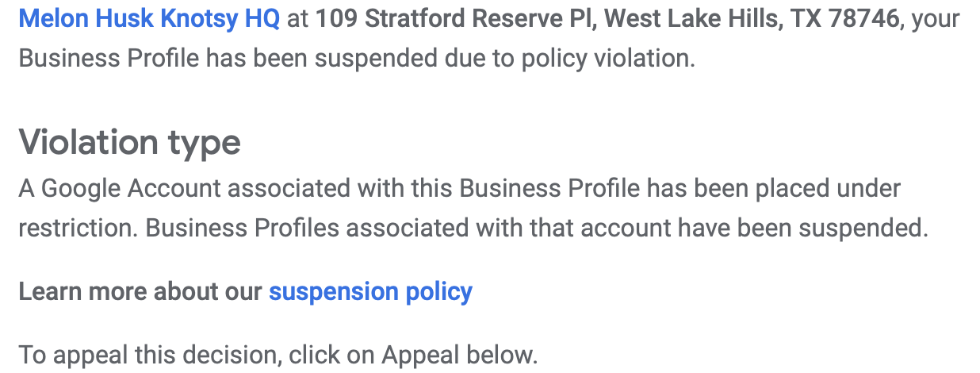Image resolution: width=980 pixels, height=373 pixels.
Task: Click the 'Business Profiles associated with that account' text
Action: (x=409, y=229)
